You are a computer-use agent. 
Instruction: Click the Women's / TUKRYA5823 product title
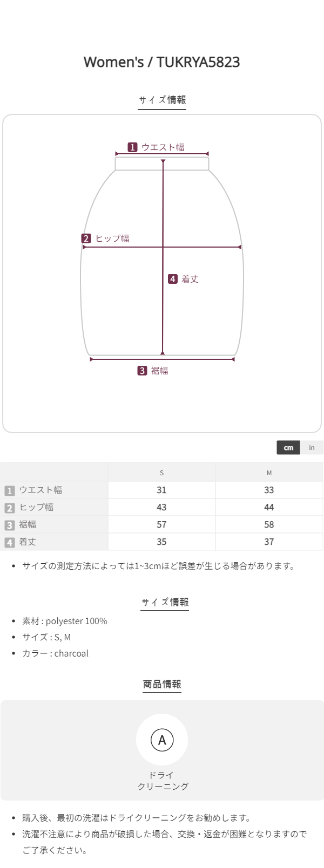[x=162, y=62]
